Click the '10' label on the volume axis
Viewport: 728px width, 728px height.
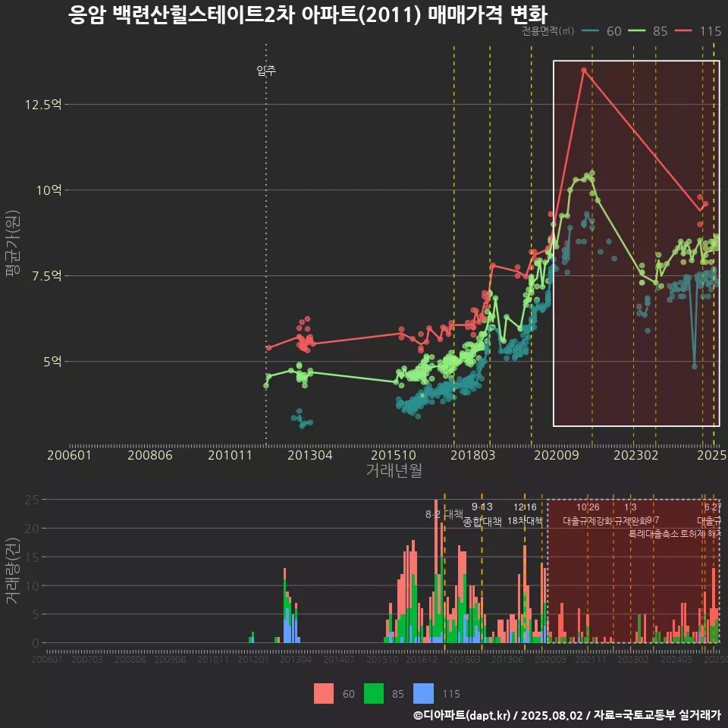(x=32, y=586)
